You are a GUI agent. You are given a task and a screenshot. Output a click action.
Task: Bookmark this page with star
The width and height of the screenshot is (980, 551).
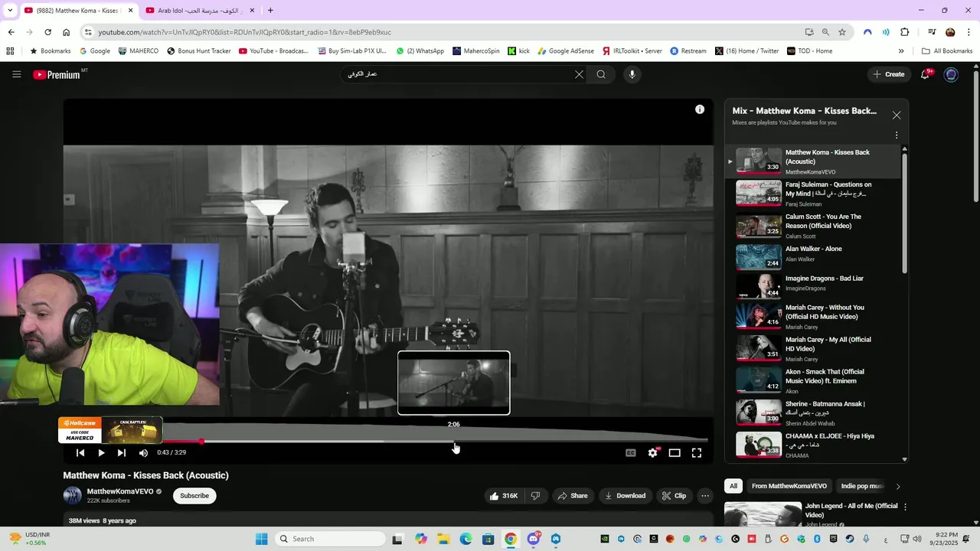(x=842, y=32)
